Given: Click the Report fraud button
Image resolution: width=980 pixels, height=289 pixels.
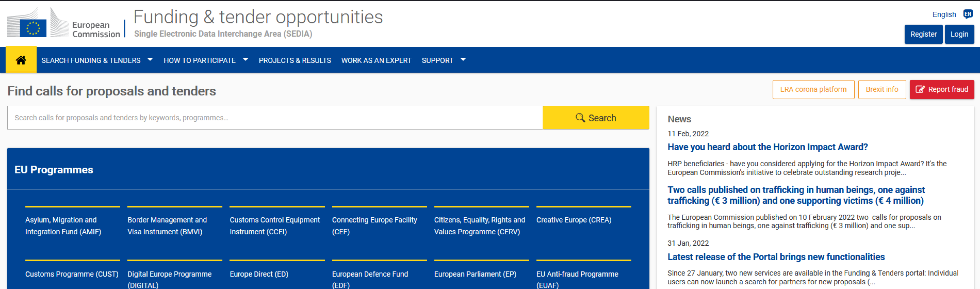Looking at the screenshot, I should click(x=941, y=90).
